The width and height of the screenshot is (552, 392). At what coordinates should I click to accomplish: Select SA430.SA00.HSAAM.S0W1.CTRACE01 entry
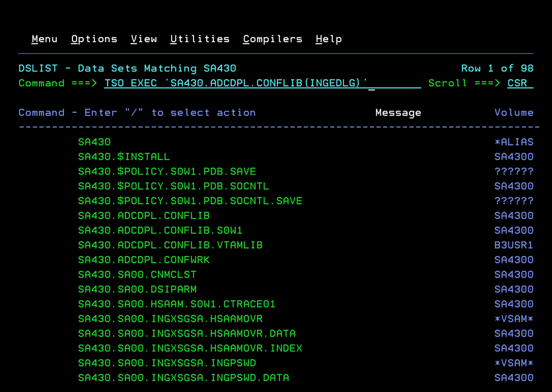pyautogui.click(x=177, y=304)
